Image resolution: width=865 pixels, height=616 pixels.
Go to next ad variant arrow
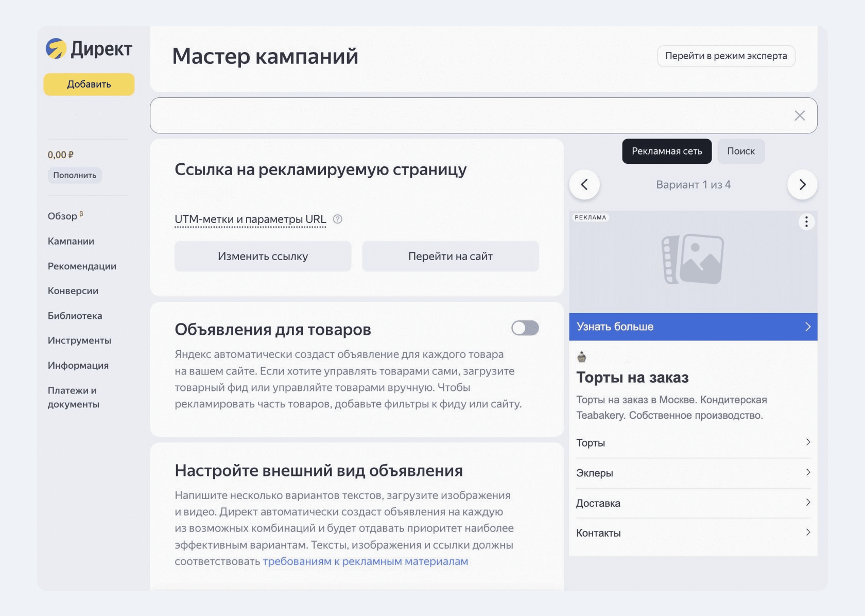pos(802,184)
